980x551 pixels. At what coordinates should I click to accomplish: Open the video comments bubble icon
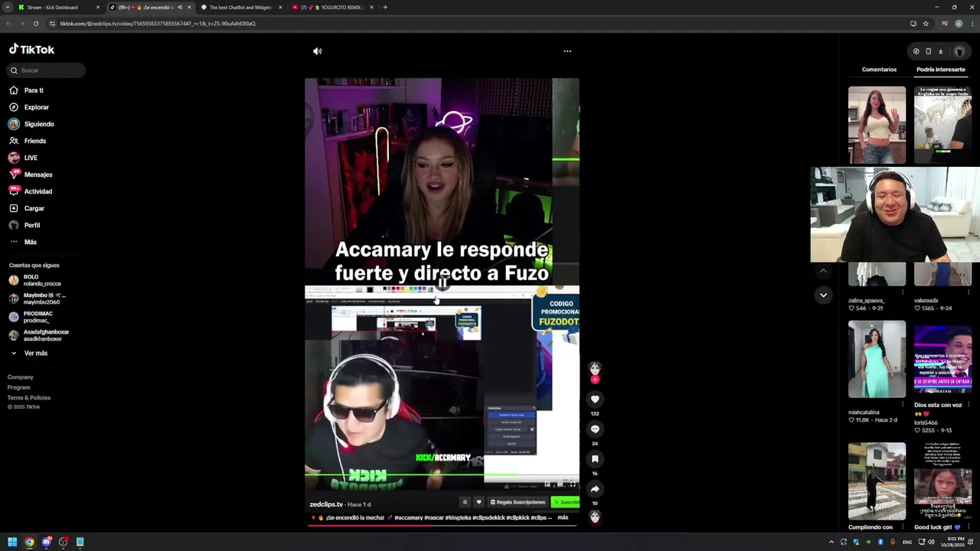pos(595,429)
